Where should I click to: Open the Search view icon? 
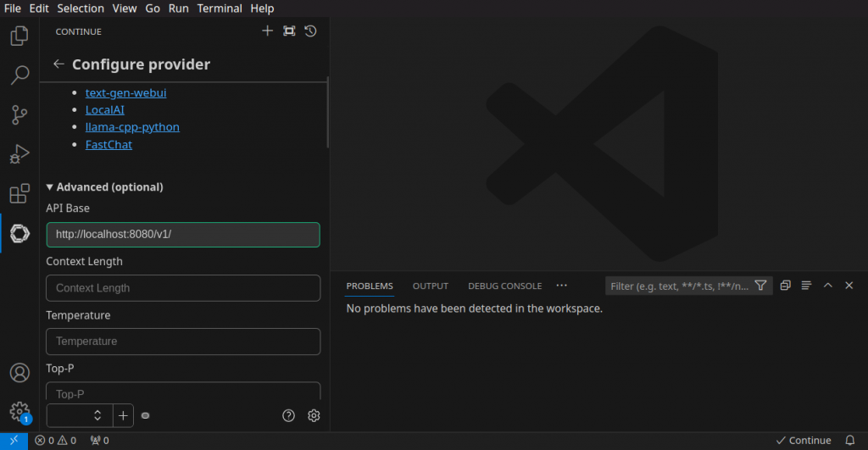[19, 75]
